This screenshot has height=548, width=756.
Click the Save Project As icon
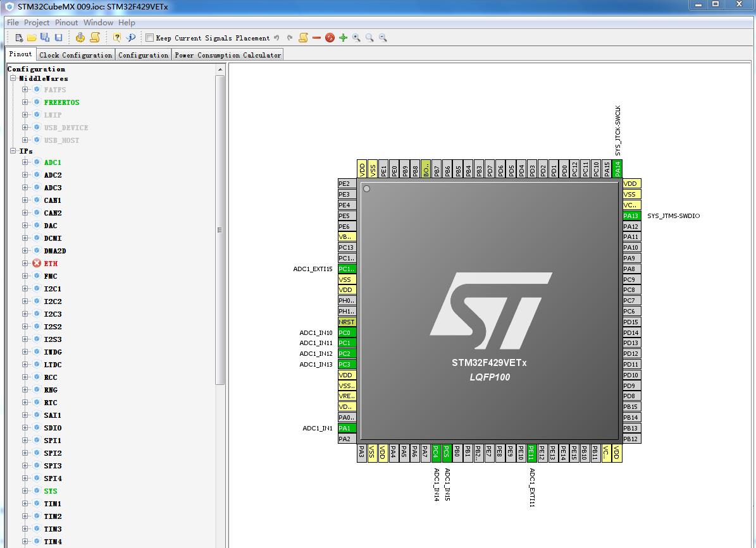click(45, 37)
